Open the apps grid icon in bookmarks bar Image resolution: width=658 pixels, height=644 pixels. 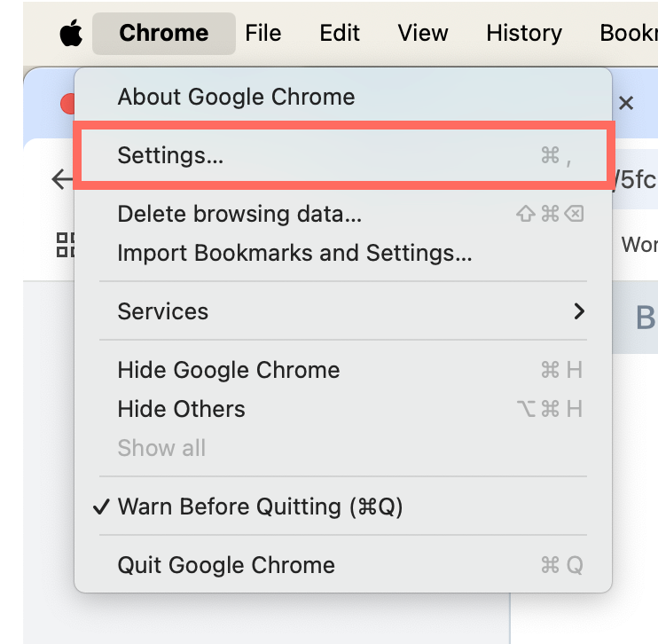66,245
